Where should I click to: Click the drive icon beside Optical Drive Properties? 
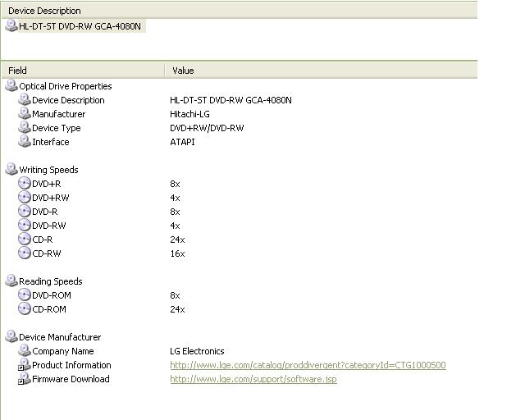[11, 86]
